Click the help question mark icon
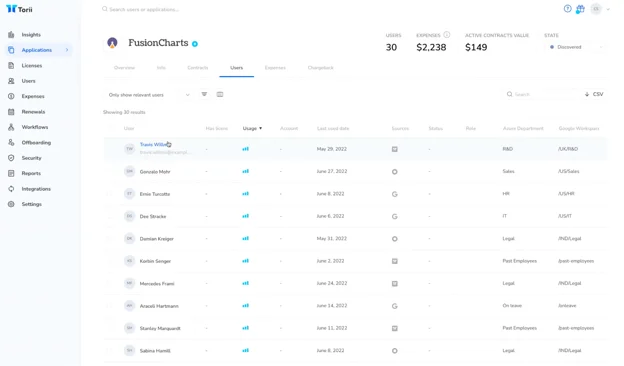The height and width of the screenshot is (366, 624). 567,9
